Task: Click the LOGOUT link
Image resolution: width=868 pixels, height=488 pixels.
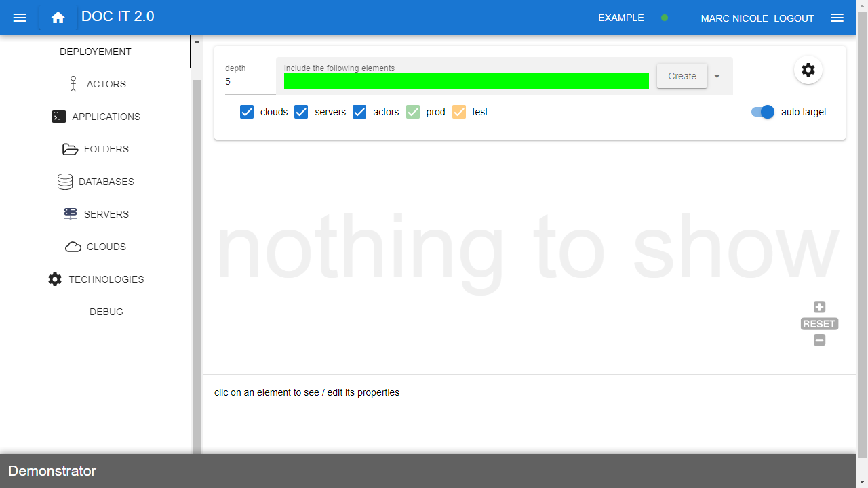Action: click(x=793, y=18)
